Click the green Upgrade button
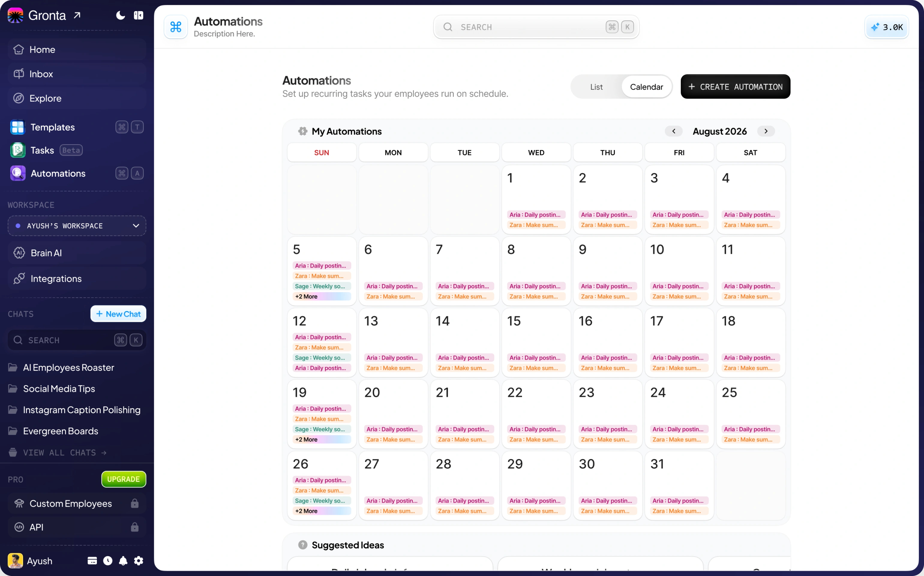Image resolution: width=924 pixels, height=576 pixels. click(124, 479)
